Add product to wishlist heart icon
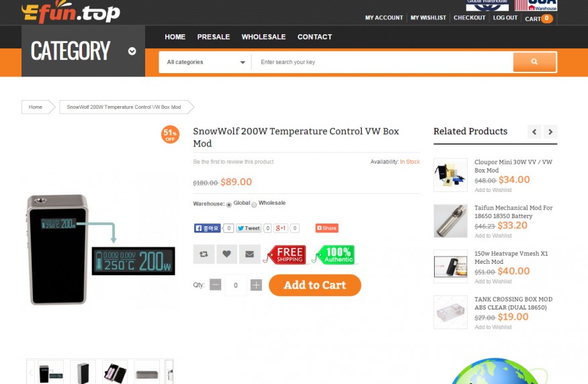588x384 pixels. click(x=226, y=254)
